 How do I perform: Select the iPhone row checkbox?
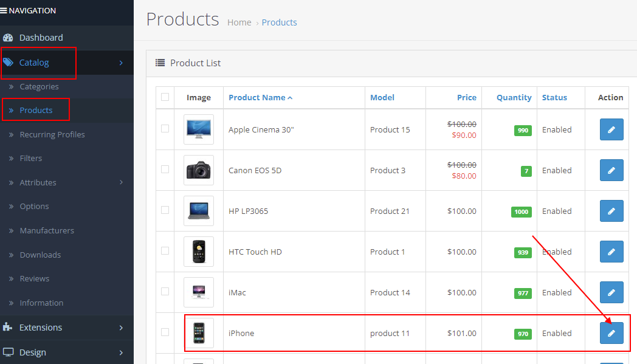coord(165,332)
